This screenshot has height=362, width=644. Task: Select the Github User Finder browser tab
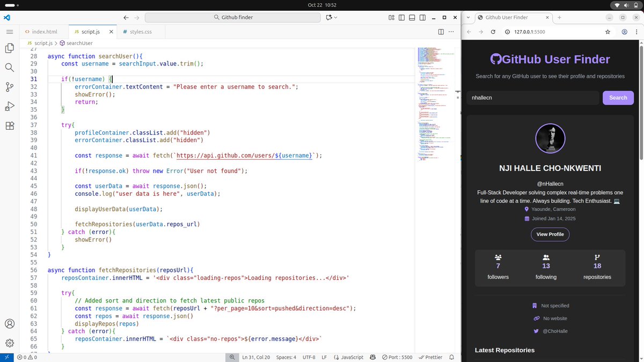(x=512, y=17)
